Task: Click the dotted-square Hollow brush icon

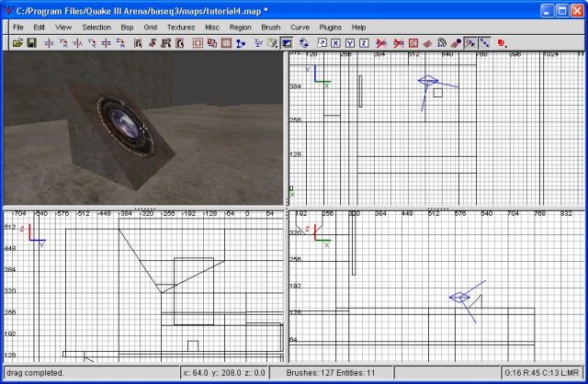Action: [198, 43]
